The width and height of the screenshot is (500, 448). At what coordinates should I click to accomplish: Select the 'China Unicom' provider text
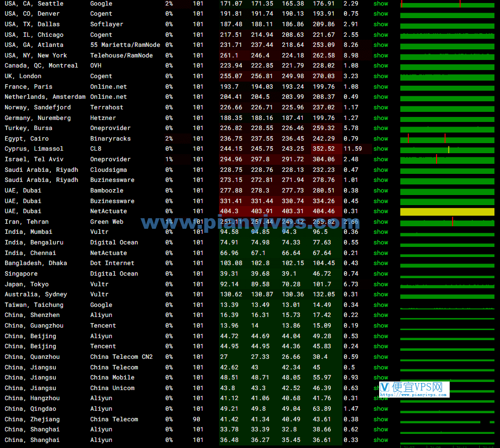(112, 389)
